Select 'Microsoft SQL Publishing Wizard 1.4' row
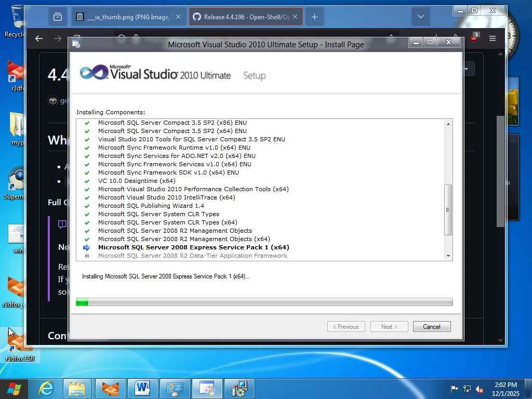This screenshot has width=532, height=399. tap(151, 206)
